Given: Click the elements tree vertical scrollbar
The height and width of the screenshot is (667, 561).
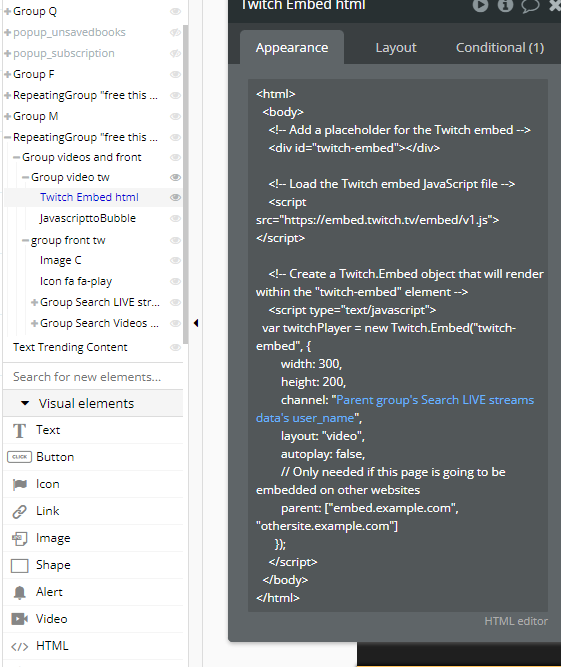Looking at the screenshot, I should pyautogui.click(x=185, y=183).
